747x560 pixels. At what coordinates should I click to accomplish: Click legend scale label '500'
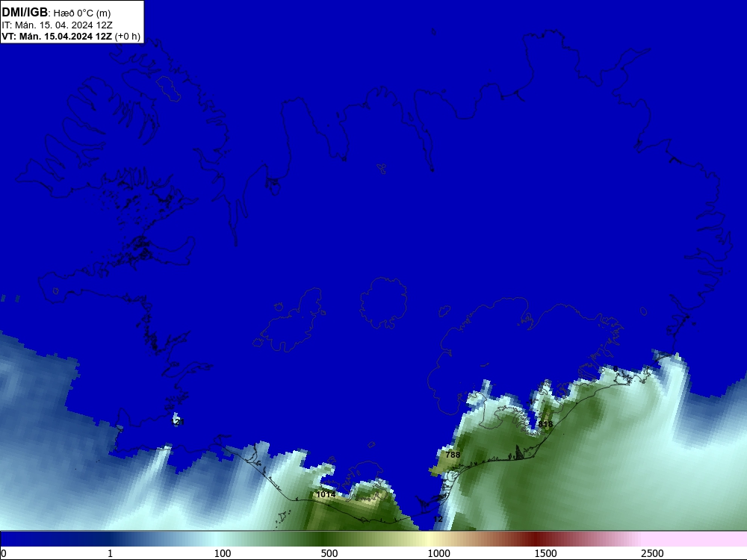pyautogui.click(x=329, y=553)
